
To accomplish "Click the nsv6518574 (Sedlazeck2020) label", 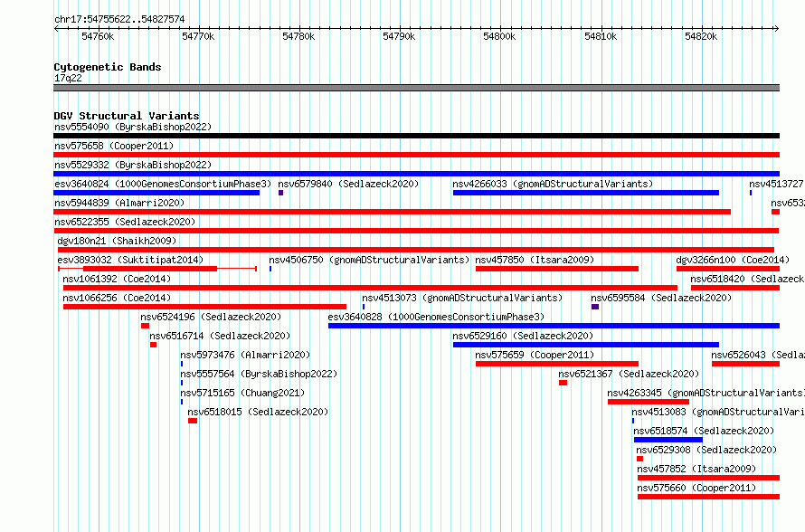I will click(704, 431).
